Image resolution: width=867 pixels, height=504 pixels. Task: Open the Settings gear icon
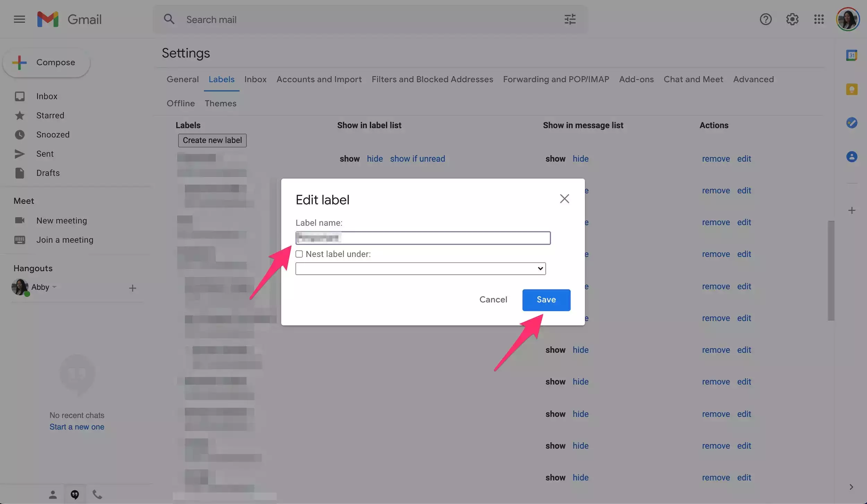tap(792, 19)
